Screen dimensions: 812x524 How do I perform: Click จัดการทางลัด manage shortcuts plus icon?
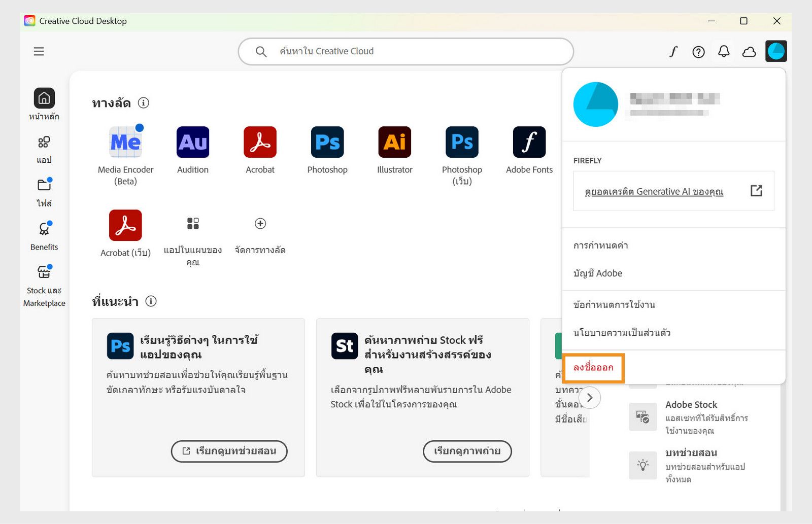[260, 223]
